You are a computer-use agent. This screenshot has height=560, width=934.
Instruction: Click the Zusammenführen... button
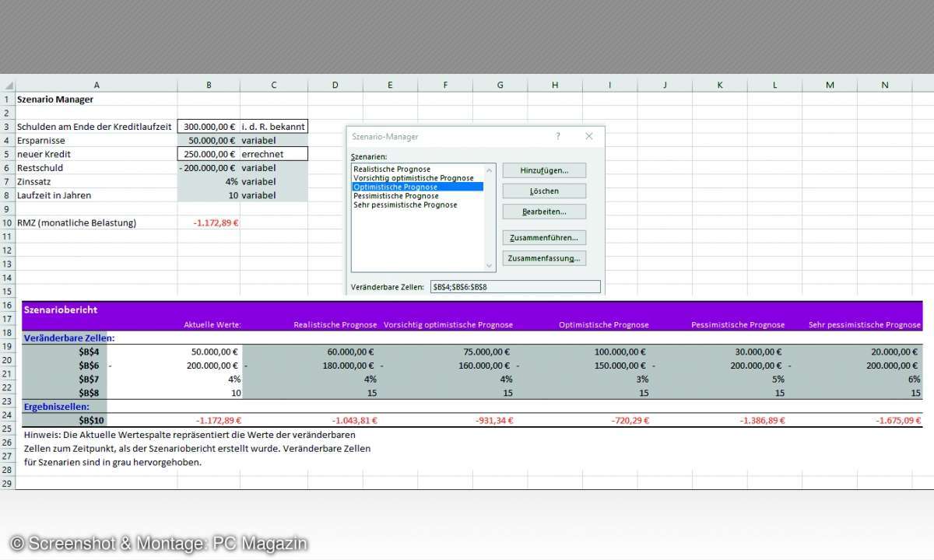tap(544, 237)
